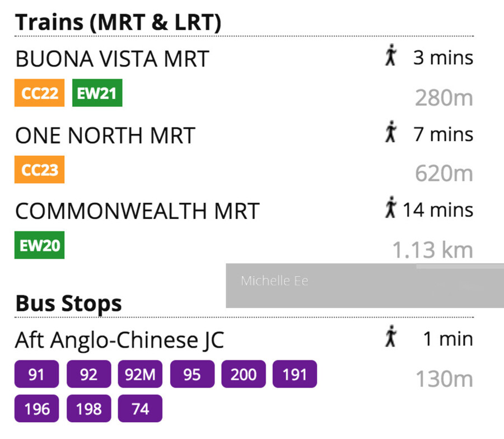Click walking icon for Aft Anglo-Chinese JC

point(391,338)
